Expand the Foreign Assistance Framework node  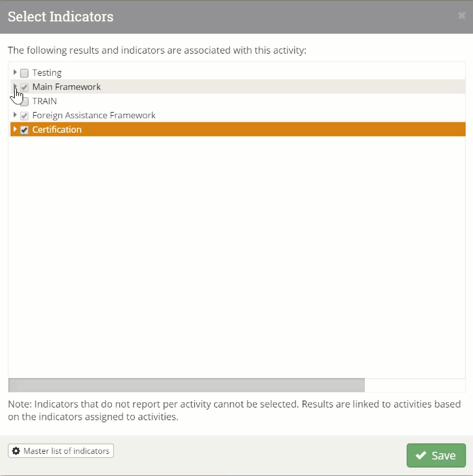pyautogui.click(x=15, y=115)
